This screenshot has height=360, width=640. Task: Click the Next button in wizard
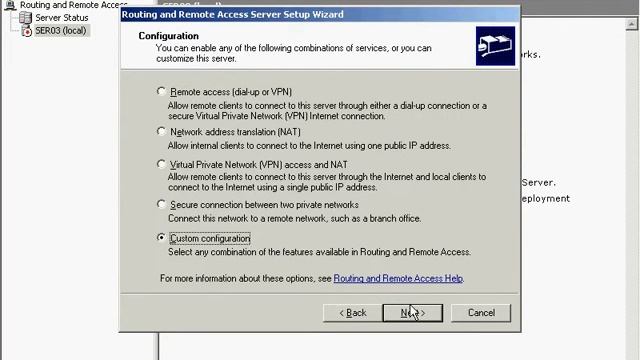pyautogui.click(x=413, y=313)
